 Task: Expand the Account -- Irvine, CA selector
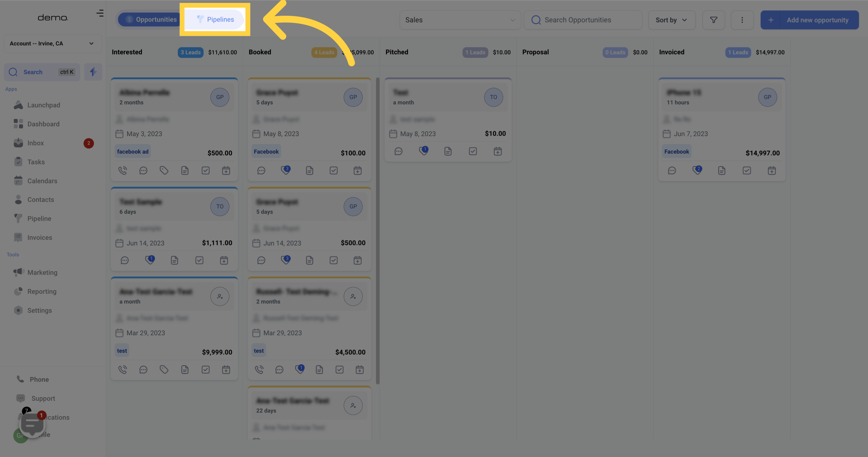click(52, 44)
